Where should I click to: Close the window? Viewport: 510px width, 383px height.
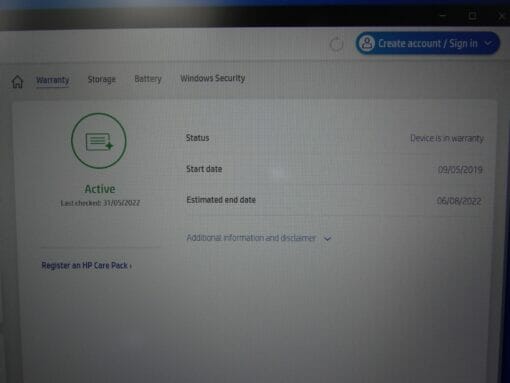click(501, 16)
